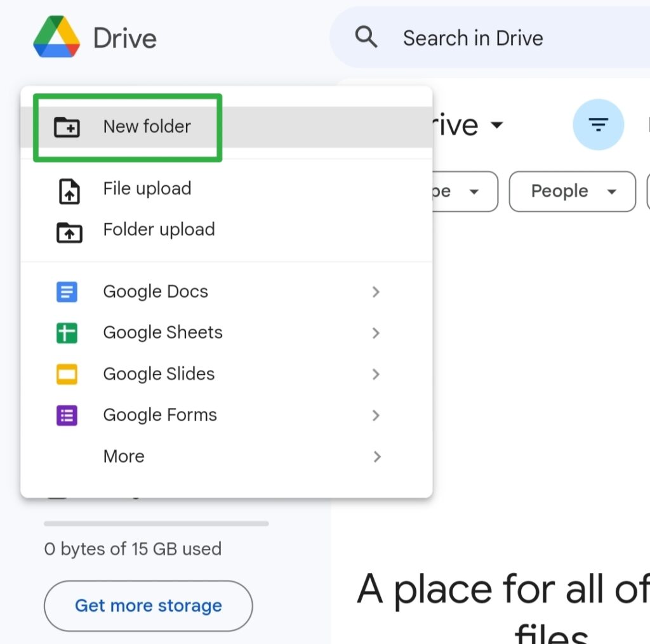Select New folder from the menu
Screen dimensions: 650x644
pyautogui.click(x=147, y=127)
